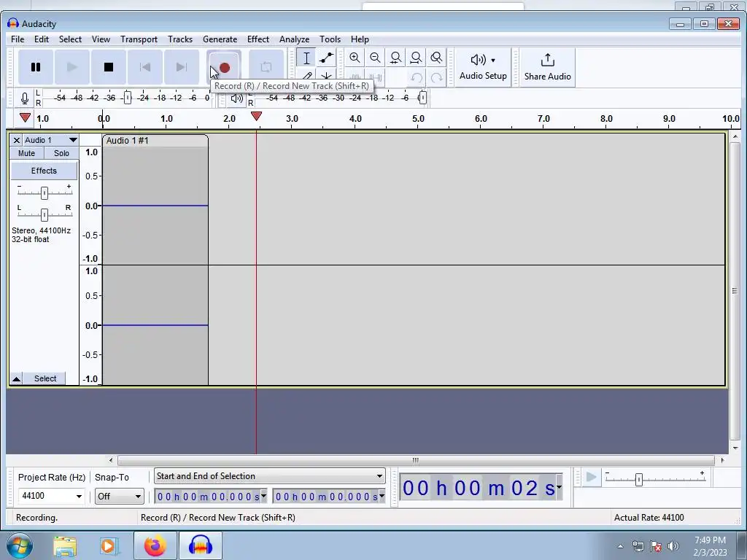Open the selection start time format arrow
This screenshot has width=747, height=560.
[x=263, y=496]
